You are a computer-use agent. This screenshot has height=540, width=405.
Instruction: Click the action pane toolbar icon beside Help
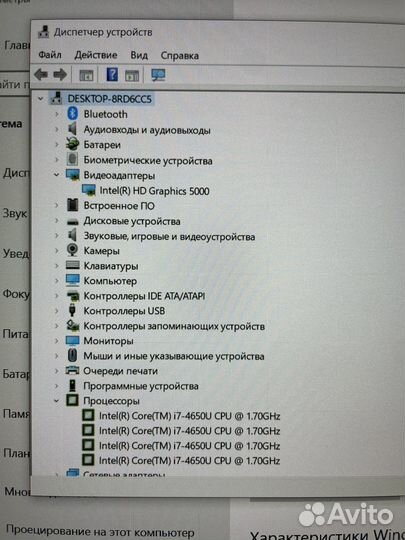pos(132,75)
